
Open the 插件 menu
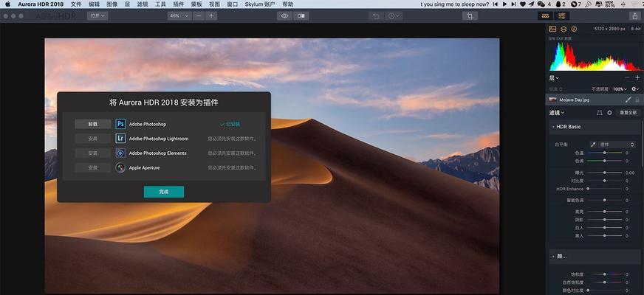pyautogui.click(x=179, y=4)
